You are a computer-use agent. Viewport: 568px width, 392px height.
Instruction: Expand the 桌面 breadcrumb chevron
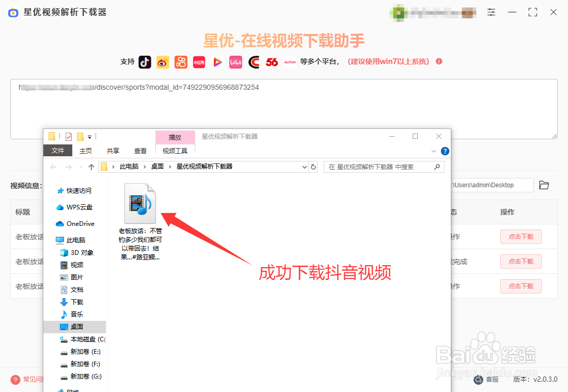(170, 167)
